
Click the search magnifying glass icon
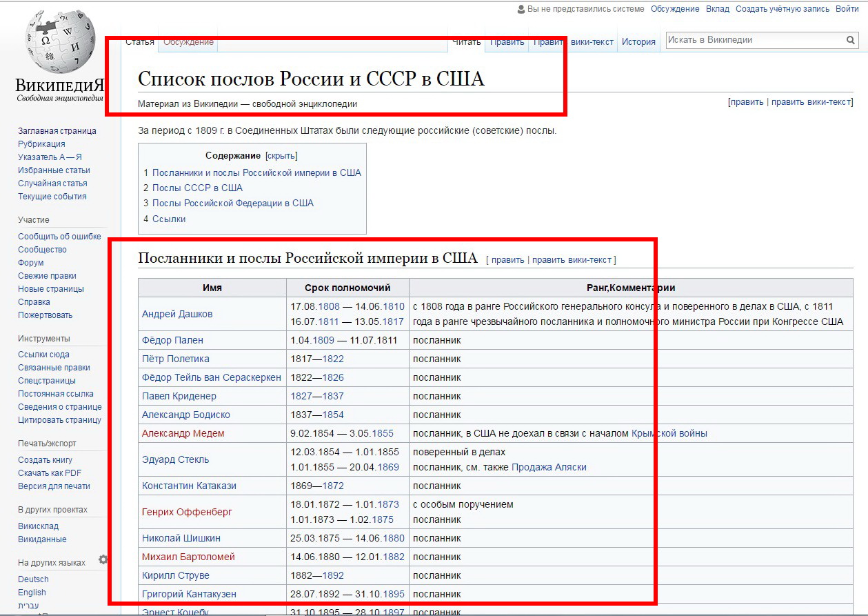coord(850,40)
